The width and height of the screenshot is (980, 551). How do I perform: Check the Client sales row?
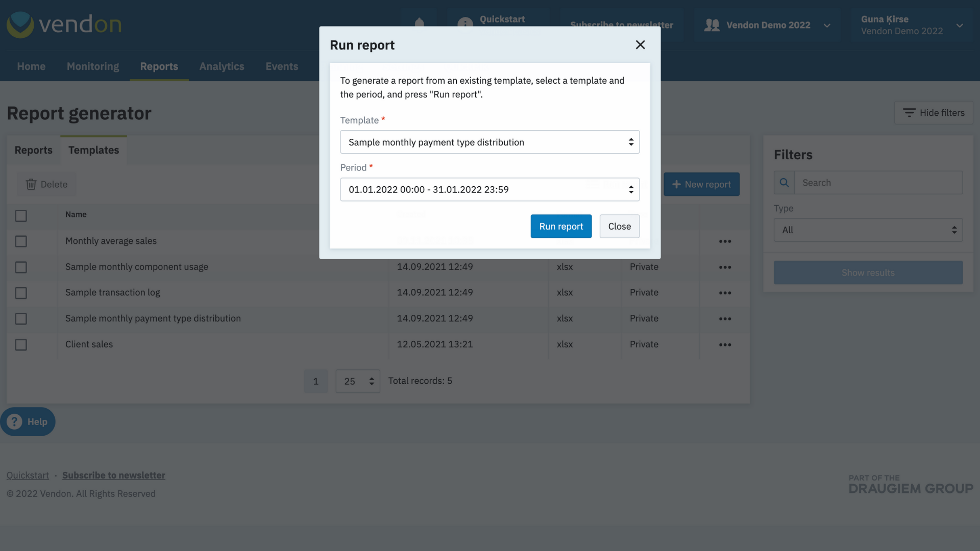click(x=21, y=345)
